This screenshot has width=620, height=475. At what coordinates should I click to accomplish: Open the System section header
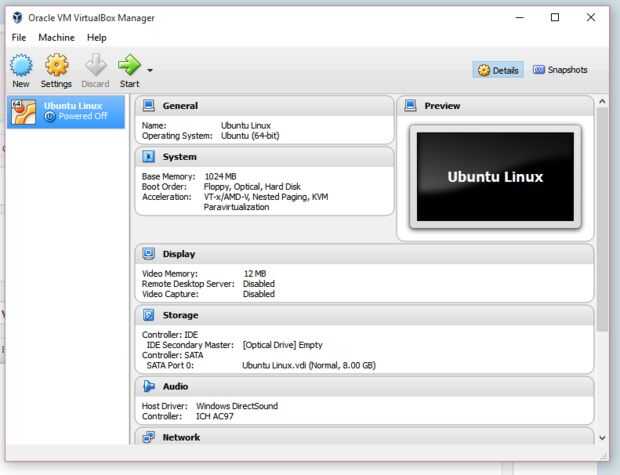265,157
